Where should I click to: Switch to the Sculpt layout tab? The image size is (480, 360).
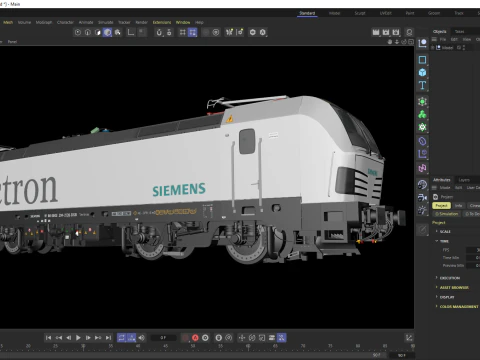click(x=360, y=13)
